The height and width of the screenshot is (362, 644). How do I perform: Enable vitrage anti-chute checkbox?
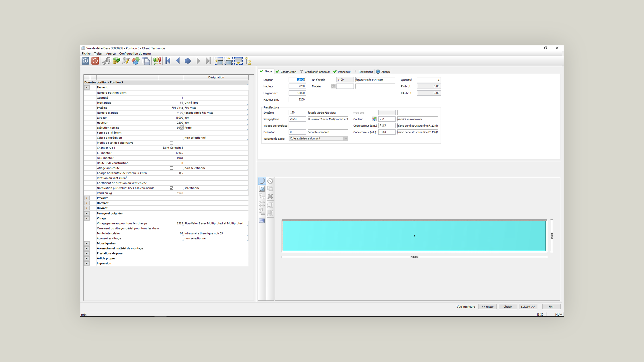pos(171,168)
